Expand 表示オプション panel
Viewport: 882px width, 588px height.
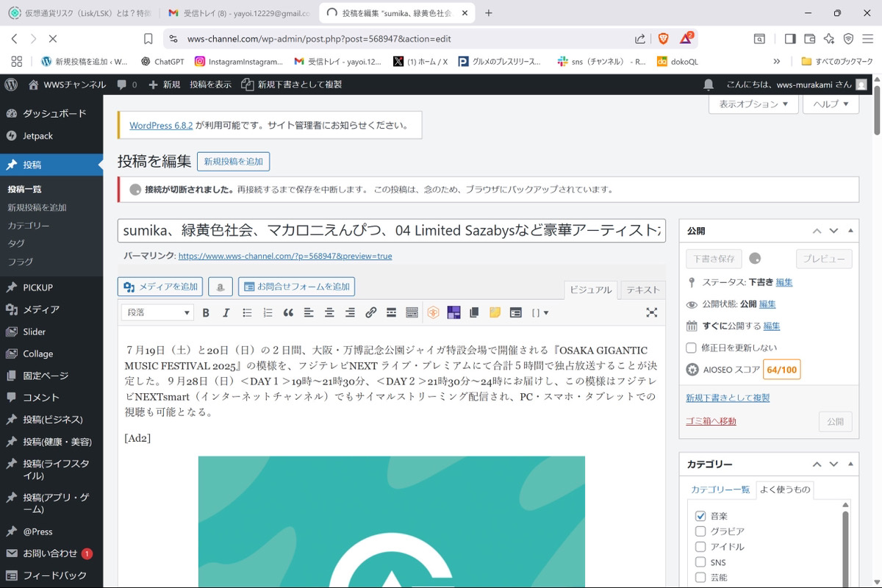coord(753,104)
